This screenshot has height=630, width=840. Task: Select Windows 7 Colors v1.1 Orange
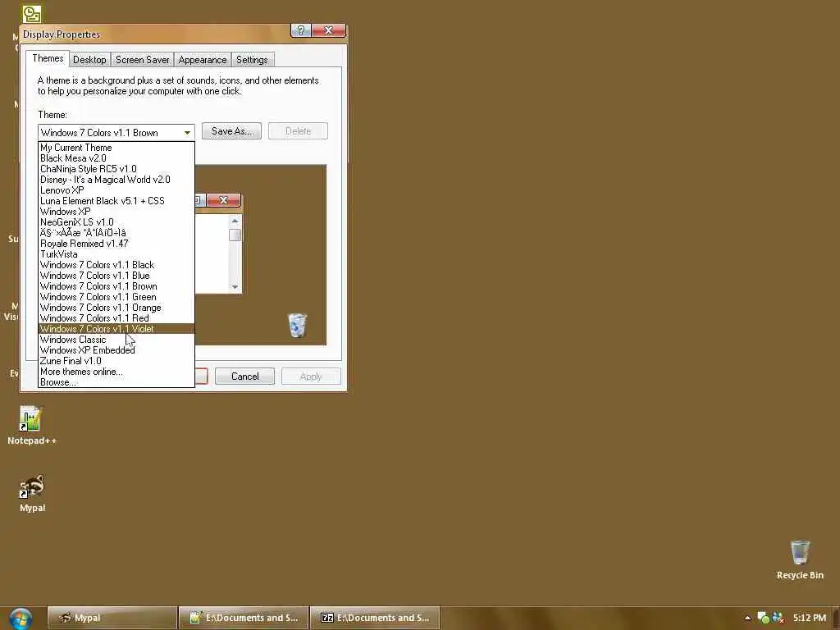coord(116,308)
